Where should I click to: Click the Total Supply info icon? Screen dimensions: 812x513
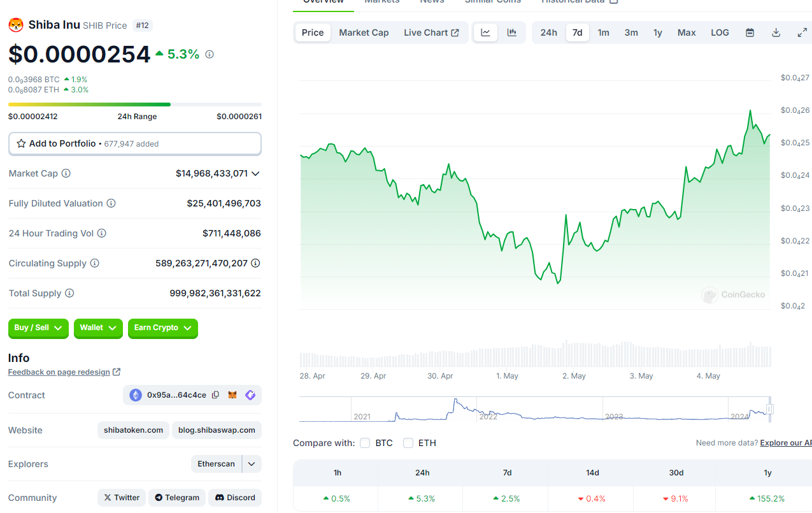[x=69, y=293]
